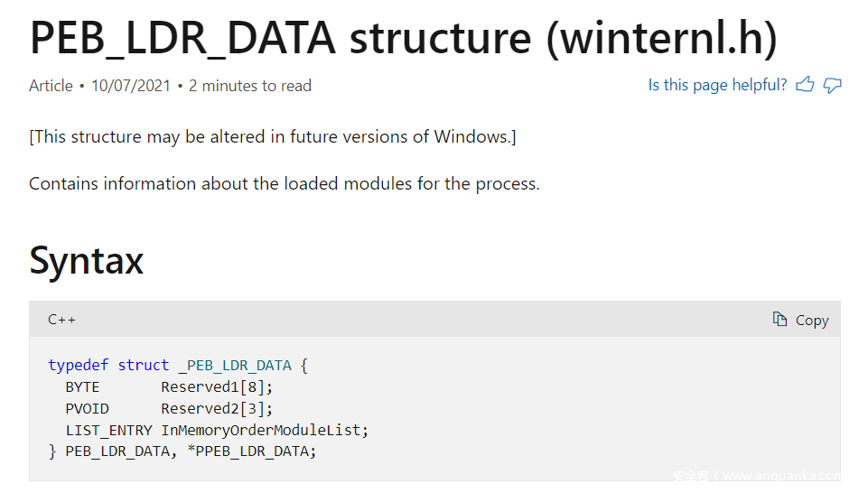Click the C++ language label
The image size is (868, 493).
coord(61,320)
